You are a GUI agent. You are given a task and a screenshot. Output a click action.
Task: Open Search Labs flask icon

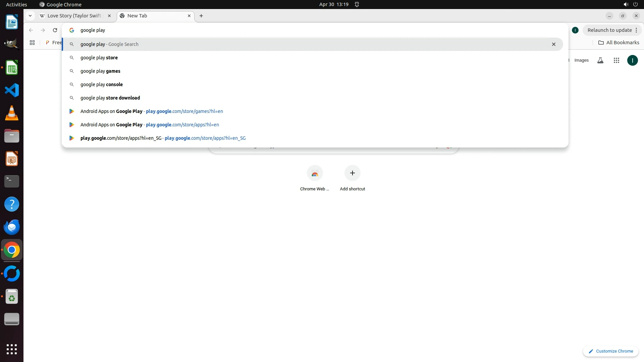click(600, 60)
